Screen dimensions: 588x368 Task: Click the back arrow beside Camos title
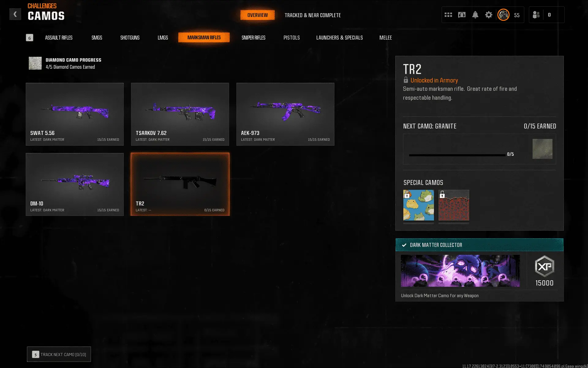[x=15, y=14]
